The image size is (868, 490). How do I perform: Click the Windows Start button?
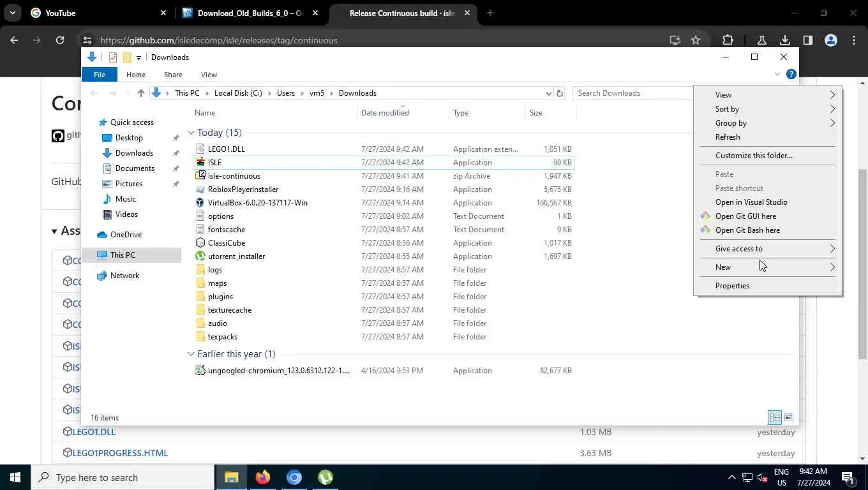click(15, 477)
